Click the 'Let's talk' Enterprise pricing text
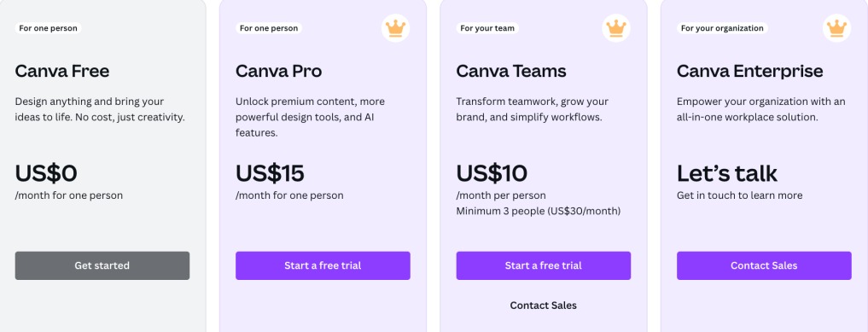868x332 pixels. pos(727,174)
